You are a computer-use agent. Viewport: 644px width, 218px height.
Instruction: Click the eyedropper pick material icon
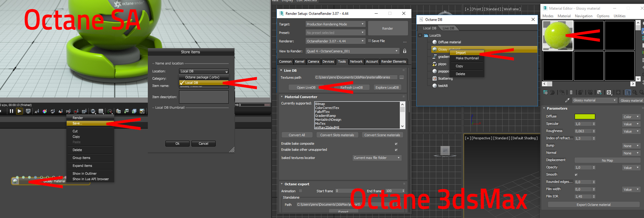pos(567,100)
